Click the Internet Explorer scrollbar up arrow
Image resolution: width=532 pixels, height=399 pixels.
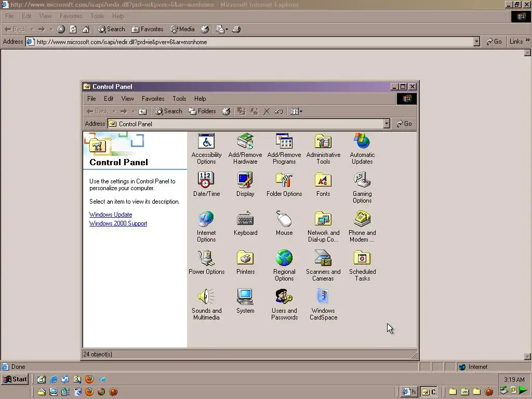[527, 52]
